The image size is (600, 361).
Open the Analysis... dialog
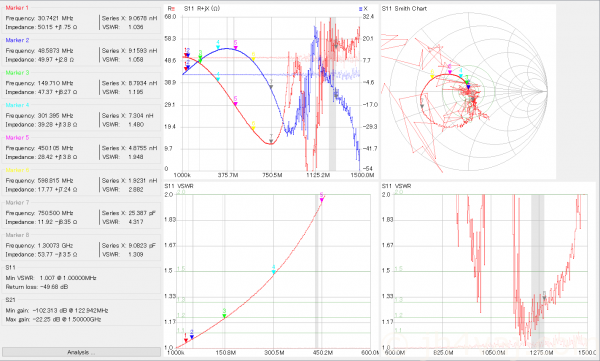[x=81, y=352]
